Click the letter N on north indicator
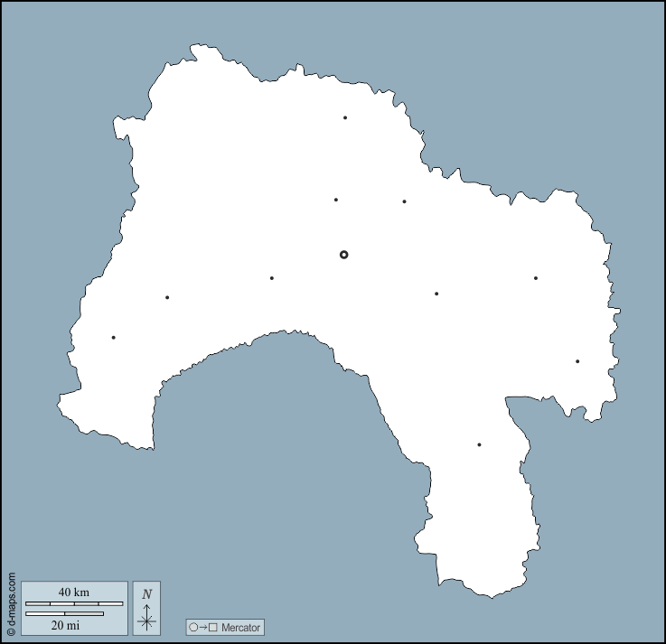This screenshot has width=666, height=644. 146,594
